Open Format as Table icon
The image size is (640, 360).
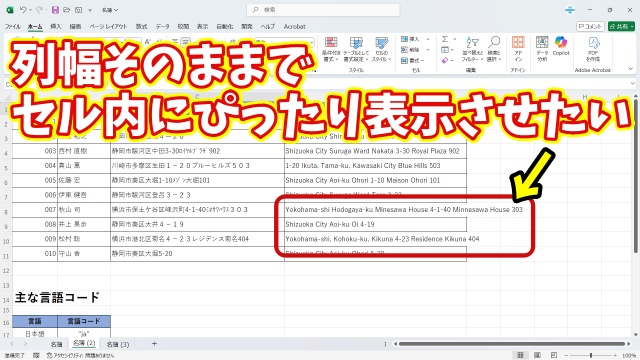pos(356,42)
